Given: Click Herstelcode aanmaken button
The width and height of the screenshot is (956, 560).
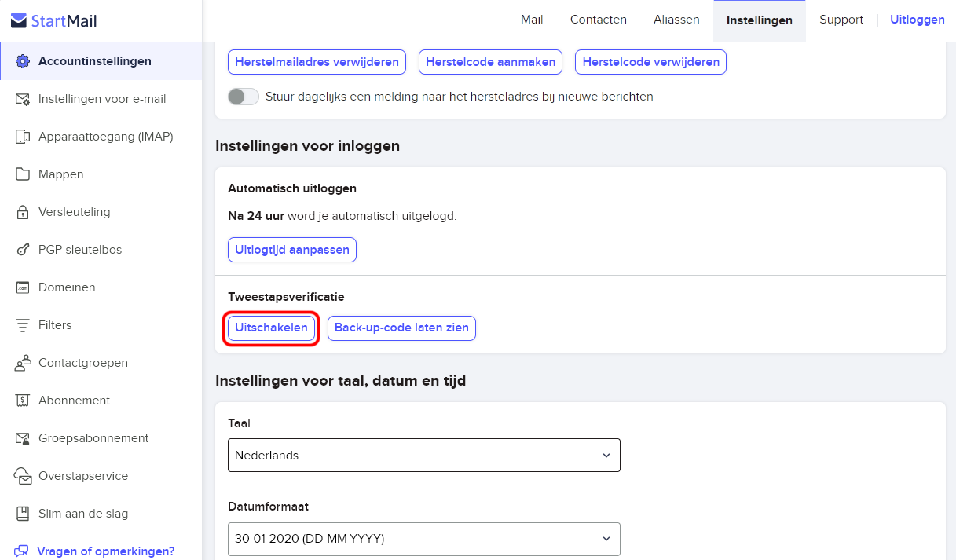Looking at the screenshot, I should (x=491, y=62).
